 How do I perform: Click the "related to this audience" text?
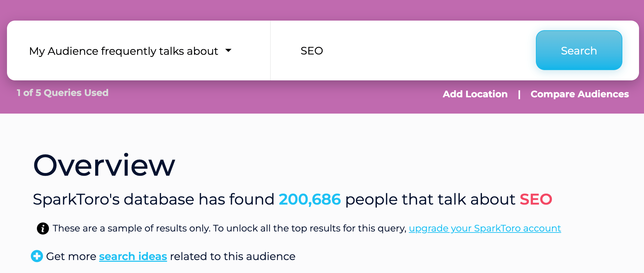coord(233,256)
